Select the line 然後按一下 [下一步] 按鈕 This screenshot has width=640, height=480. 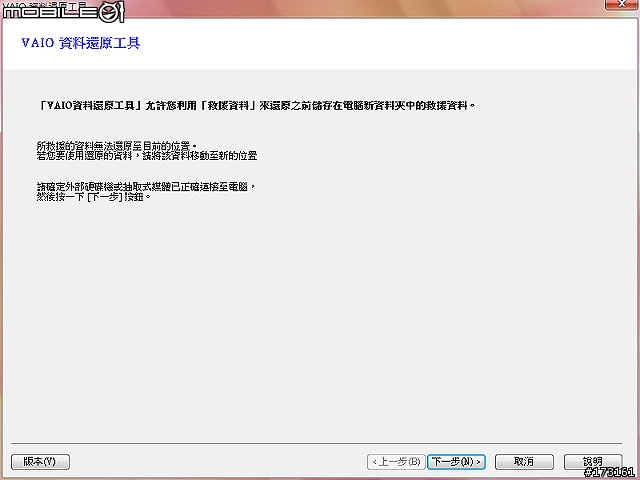[x=94, y=197]
